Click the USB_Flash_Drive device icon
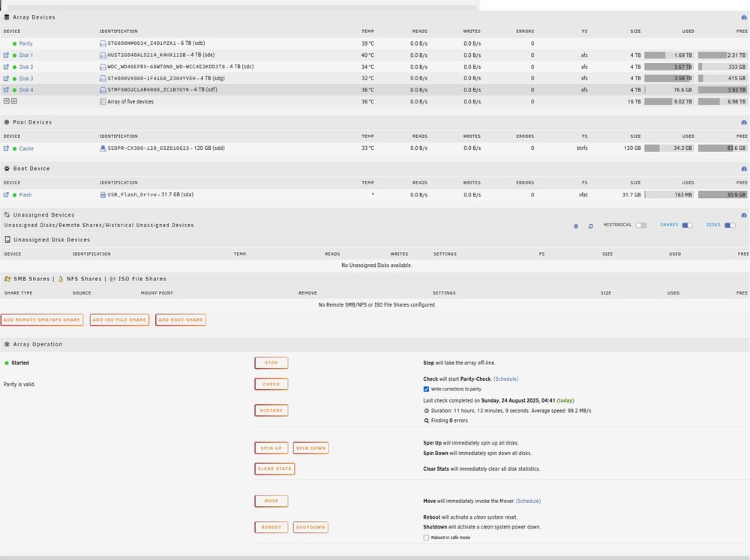Image resolution: width=750 pixels, height=560 pixels. point(103,195)
